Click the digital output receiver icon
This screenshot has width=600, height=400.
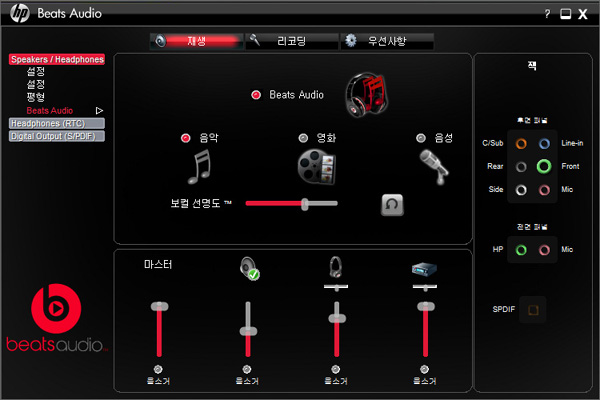coord(424,269)
